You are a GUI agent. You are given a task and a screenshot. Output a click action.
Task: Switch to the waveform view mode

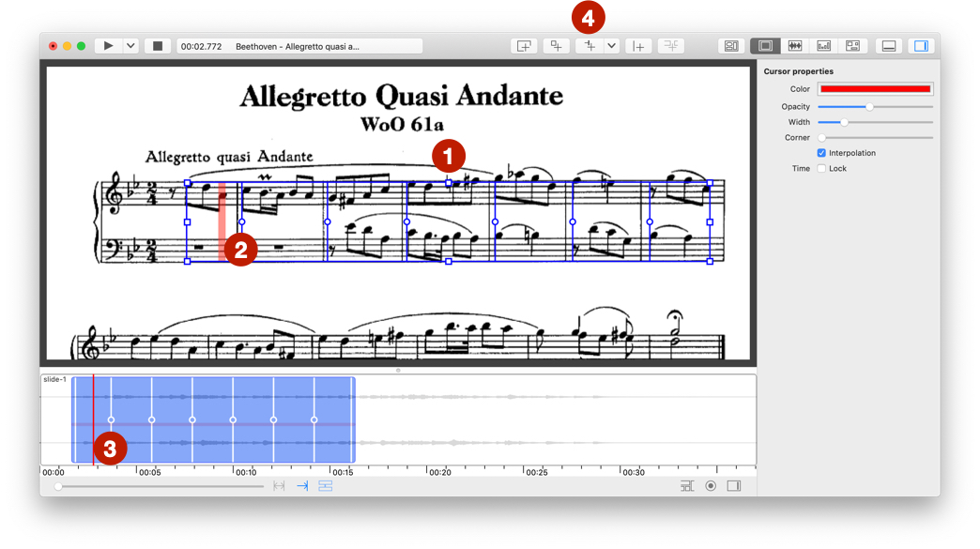click(794, 46)
